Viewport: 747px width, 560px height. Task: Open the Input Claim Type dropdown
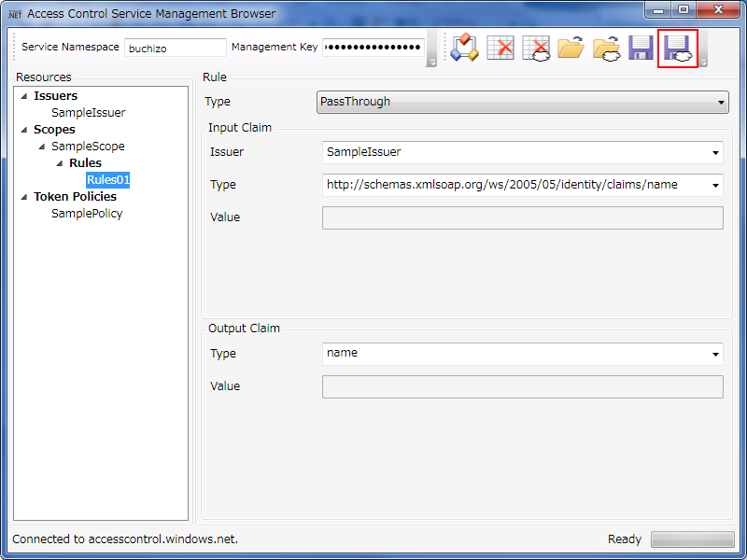click(x=523, y=185)
